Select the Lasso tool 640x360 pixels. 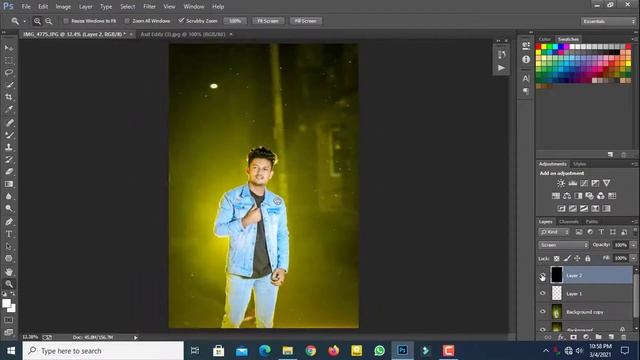(x=9, y=73)
